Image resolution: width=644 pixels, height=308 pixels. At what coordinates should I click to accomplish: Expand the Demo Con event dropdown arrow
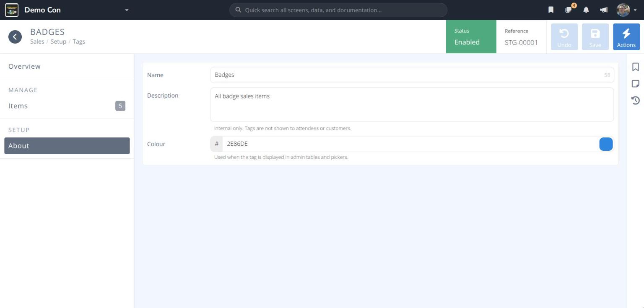click(x=127, y=10)
